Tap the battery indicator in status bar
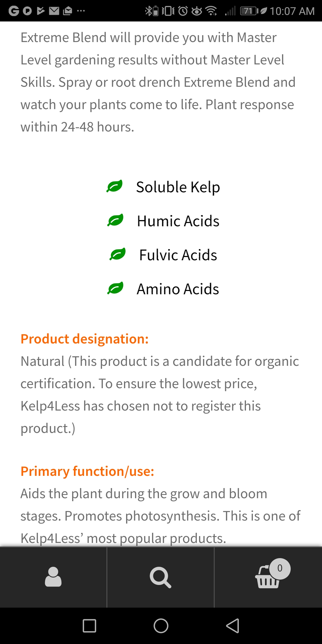Image resolution: width=322 pixels, height=644 pixels. [x=249, y=11]
